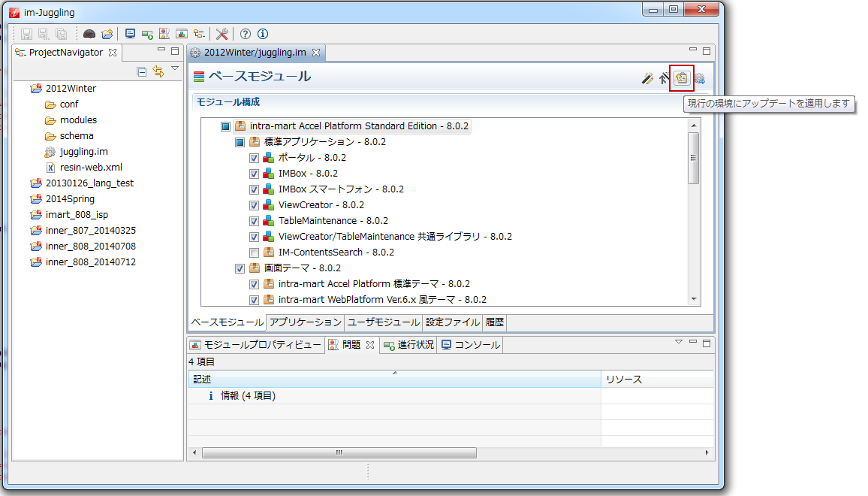This screenshot has width=868, height=496.
Task: Click the 記述 column header
Action: (x=394, y=379)
